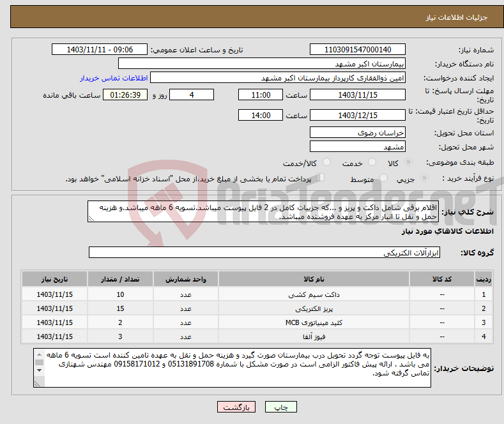Click the کلید مینیاتوری MCB item name

[x=314, y=322]
